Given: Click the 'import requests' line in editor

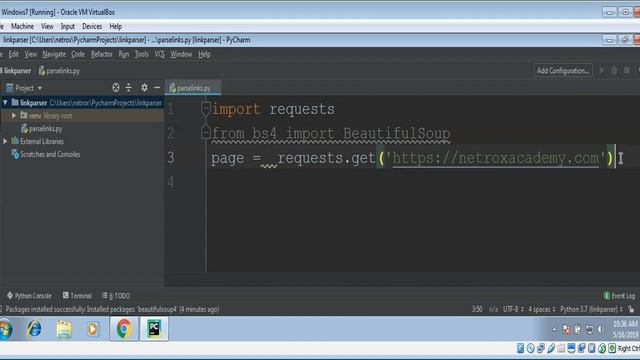Looking at the screenshot, I should (x=273, y=109).
